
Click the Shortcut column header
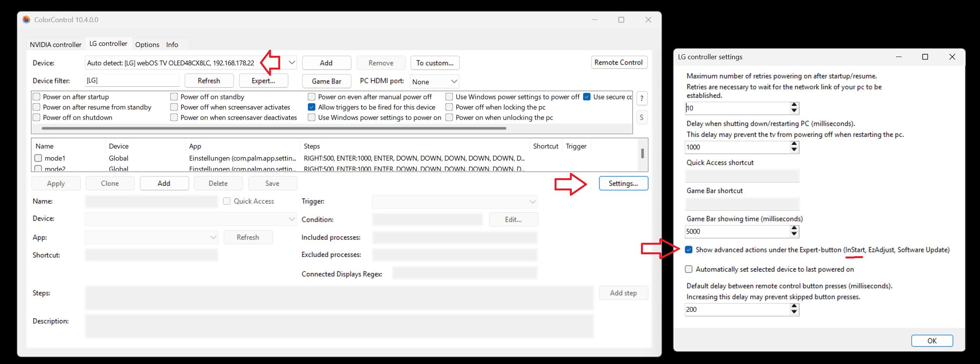click(x=546, y=146)
